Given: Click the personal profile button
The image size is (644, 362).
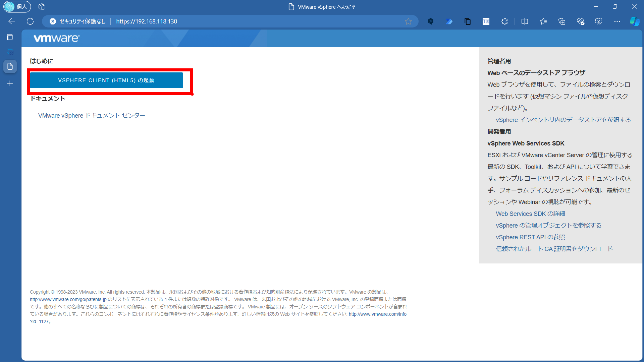Looking at the screenshot, I should pos(17,7).
